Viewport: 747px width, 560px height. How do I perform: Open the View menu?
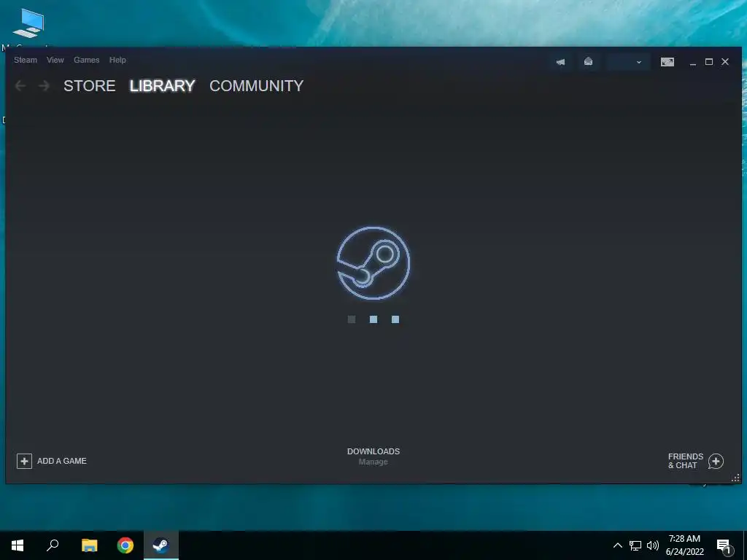[55, 60]
